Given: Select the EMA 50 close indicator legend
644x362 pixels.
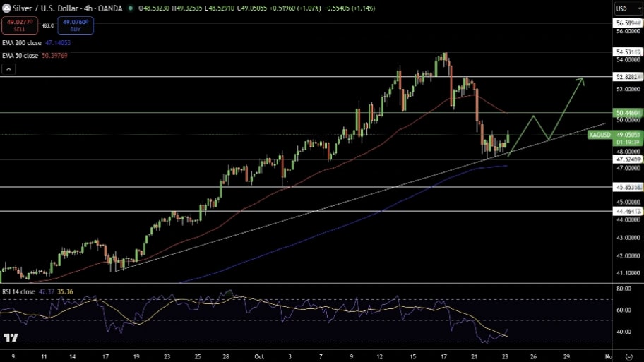Looking at the screenshot, I should tap(35, 55).
